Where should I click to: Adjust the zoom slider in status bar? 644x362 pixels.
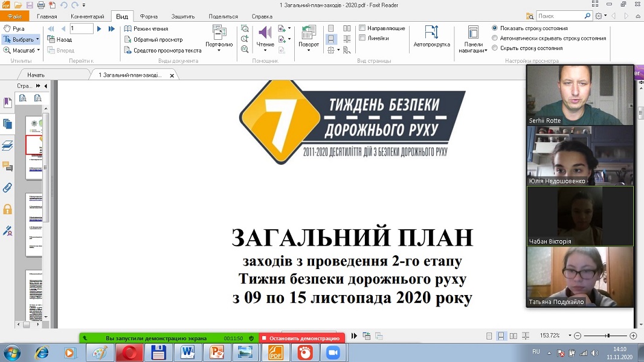(x=607, y=336)
